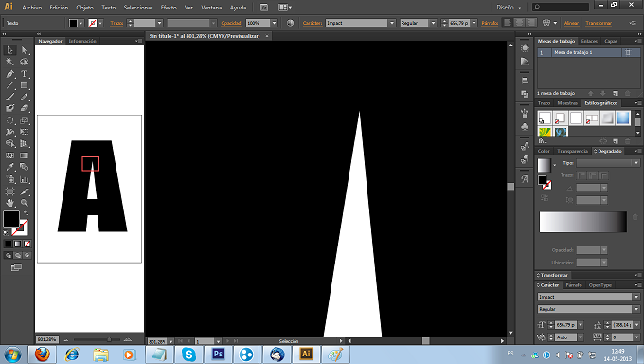Set toolbox mode to Color
644x364 pixels.
(x=9, y=244)
